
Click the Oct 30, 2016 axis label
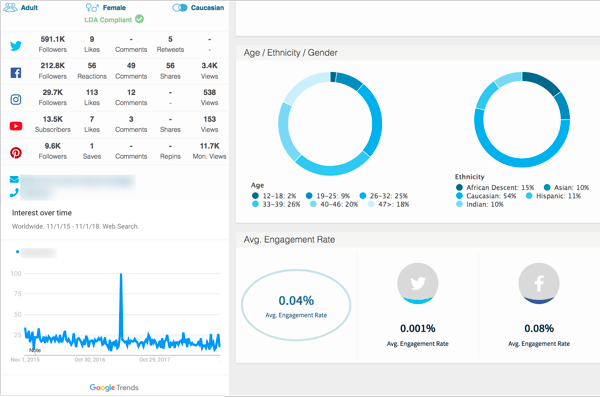pyautogui.click(x=90, y=359)
